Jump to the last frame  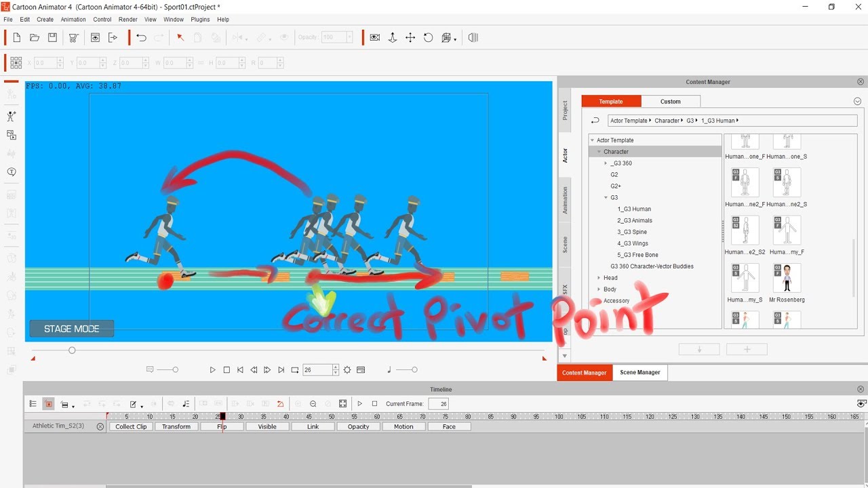pos(281,370)
